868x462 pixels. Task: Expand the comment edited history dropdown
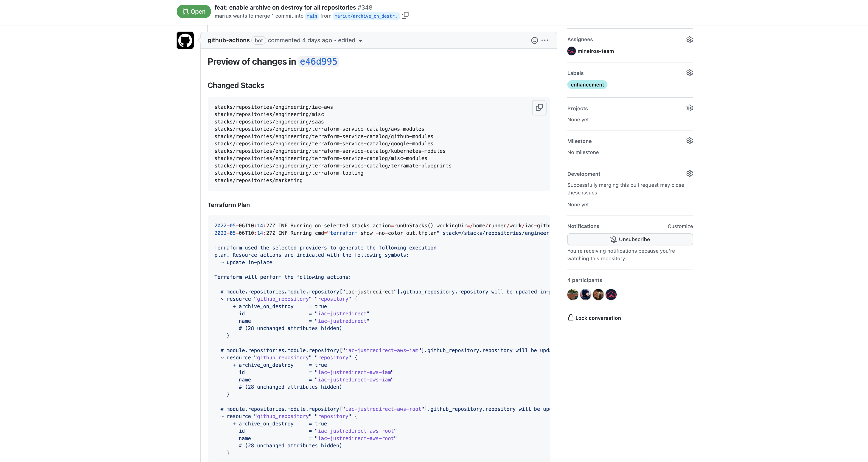(x=350, y=40)
